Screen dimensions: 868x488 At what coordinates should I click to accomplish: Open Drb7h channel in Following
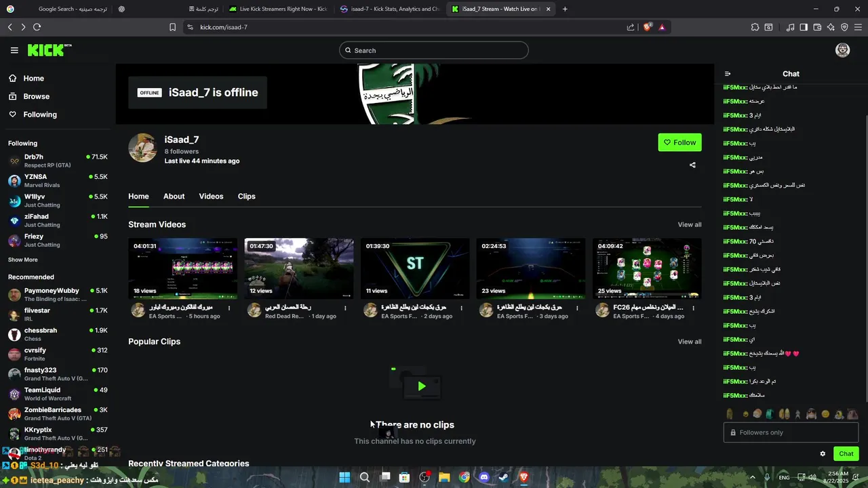[x=58, y=161]
